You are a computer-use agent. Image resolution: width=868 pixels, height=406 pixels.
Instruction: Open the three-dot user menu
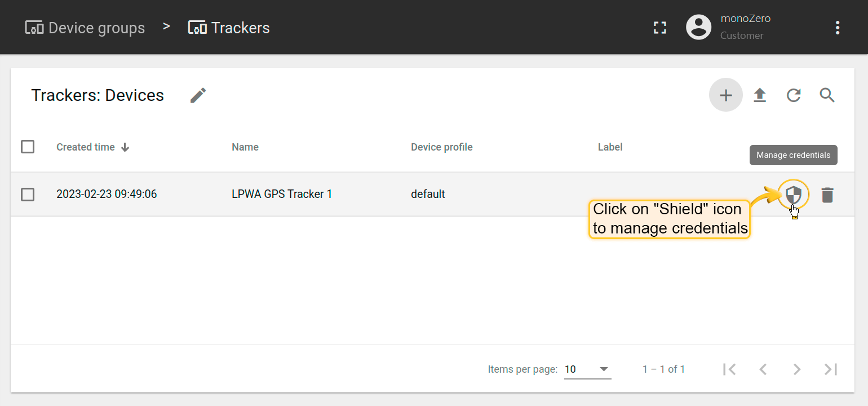(838, 28)
